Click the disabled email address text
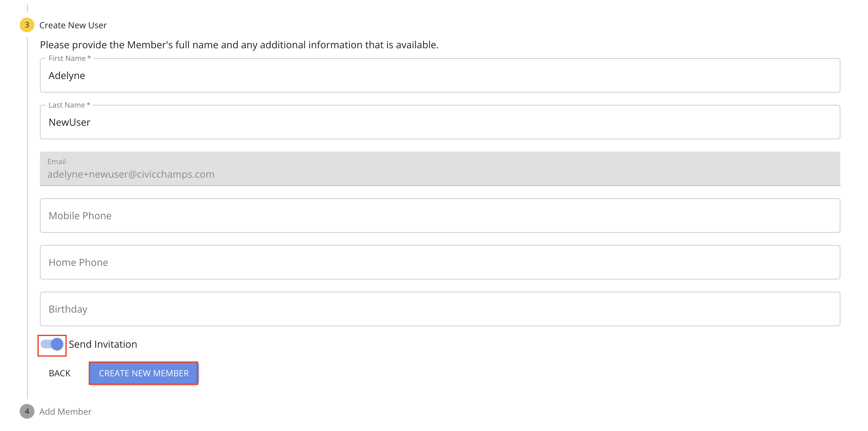Image resolution: width=868 pixels, height=431 pixels. (x=131, y=174)
